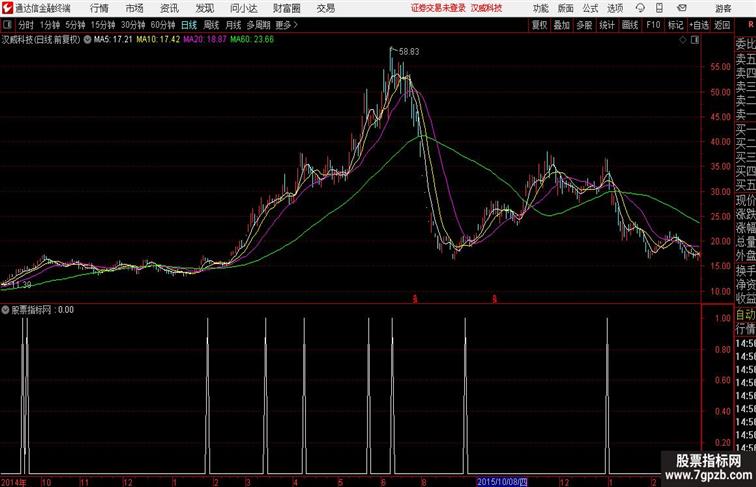Toggle the right info panel icon

(x=695, y=40)
